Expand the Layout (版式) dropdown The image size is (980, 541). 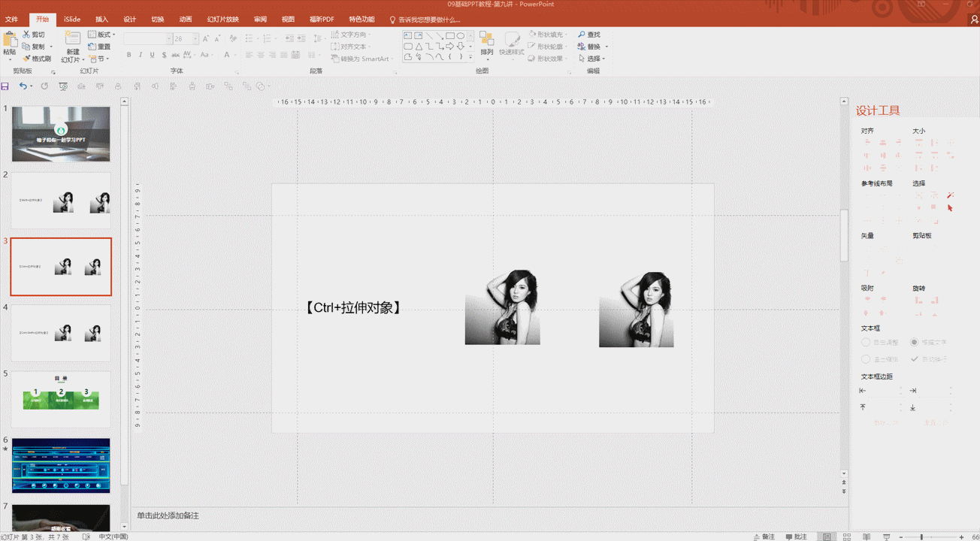click(x=113, y=35)
